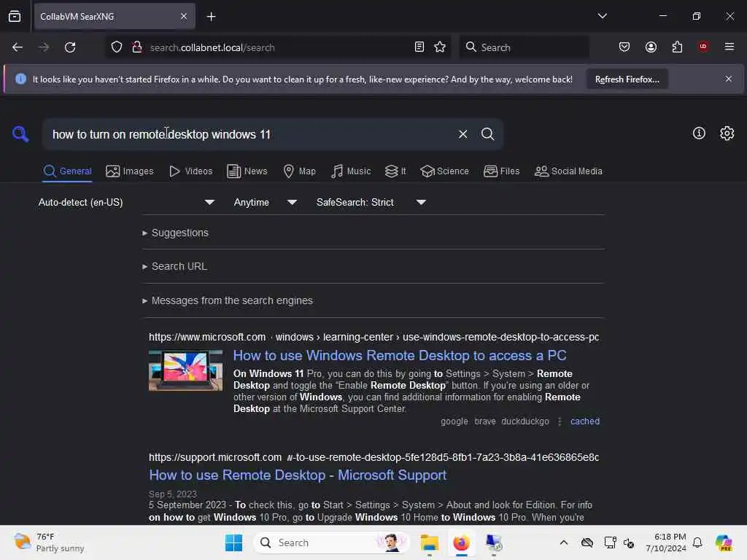Bookmark this page with the star
This screenshot has height=560, width=747.
coord(440,47)
